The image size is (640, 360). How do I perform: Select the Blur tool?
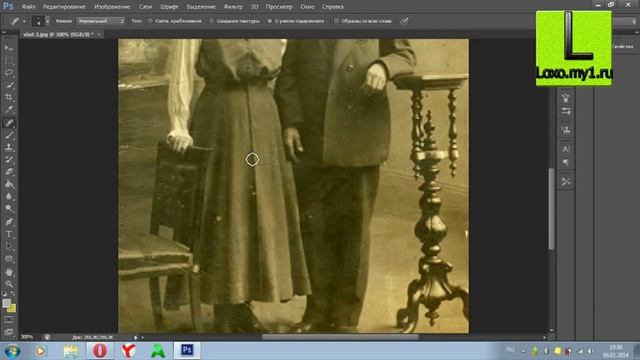pyautogui.click(x=9, y=196)
